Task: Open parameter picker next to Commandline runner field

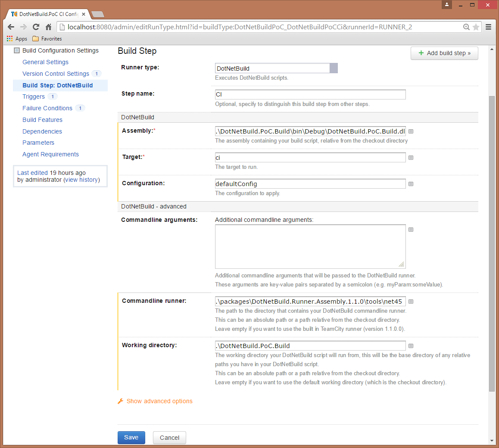Action: click(x=411, y=302)
